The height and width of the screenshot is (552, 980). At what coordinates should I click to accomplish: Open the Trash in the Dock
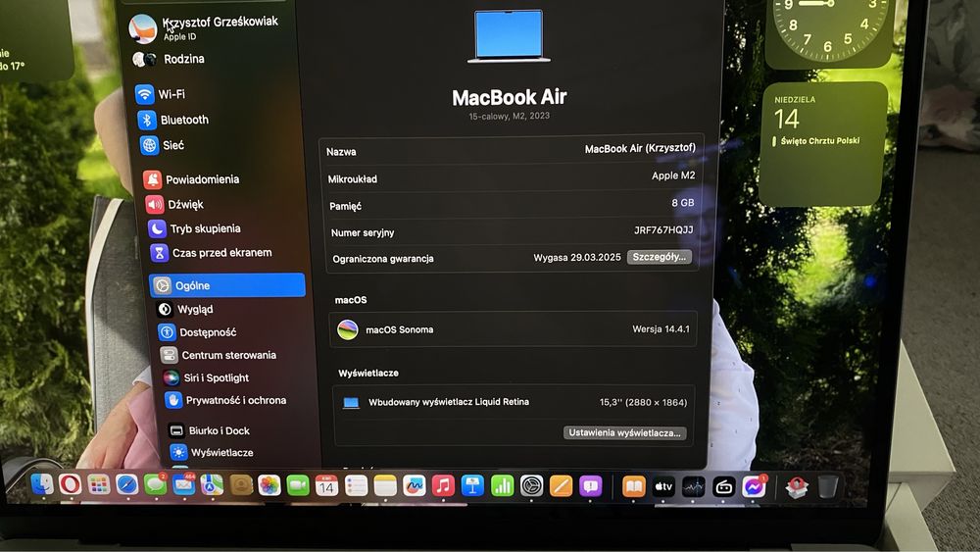[827, 486]
